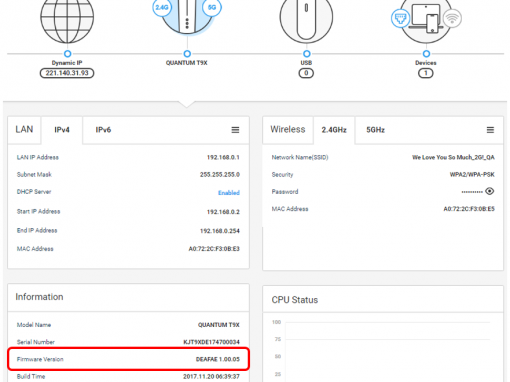Click the LAN panel title

click(24, 129)
